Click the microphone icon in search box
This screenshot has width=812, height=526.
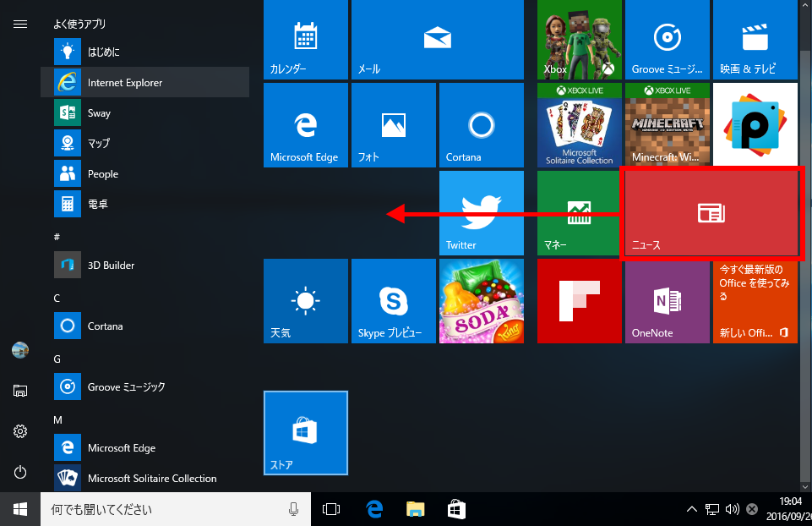[x=294, y=509]
